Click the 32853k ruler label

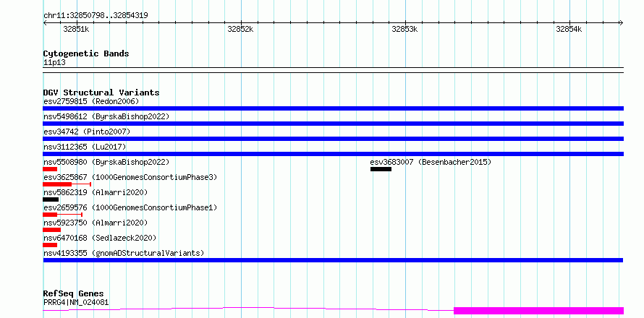(x=404, y=29)
